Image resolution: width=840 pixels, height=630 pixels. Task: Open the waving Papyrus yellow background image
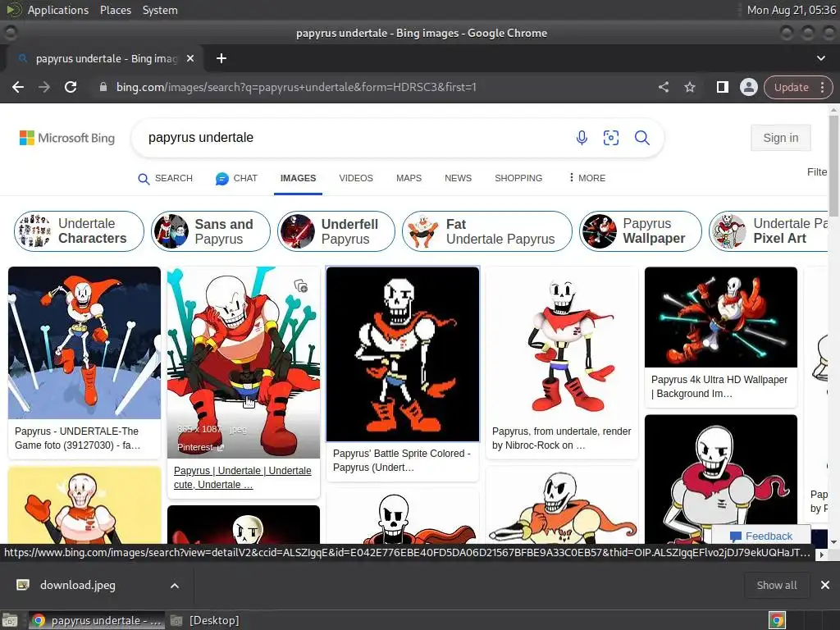pos(84,505)
